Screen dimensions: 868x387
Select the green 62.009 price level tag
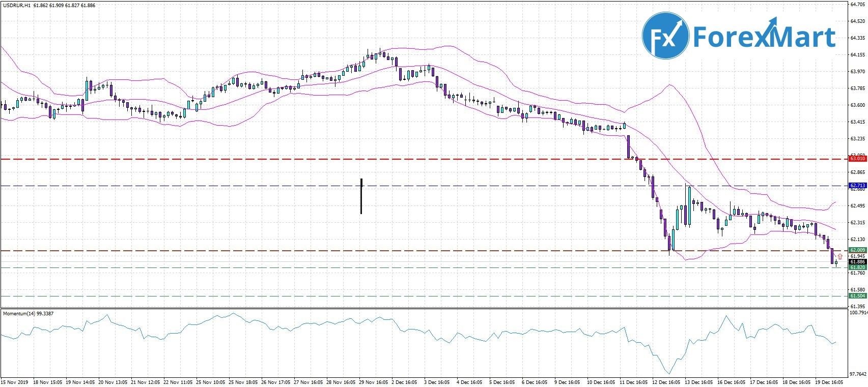(857, 250)
